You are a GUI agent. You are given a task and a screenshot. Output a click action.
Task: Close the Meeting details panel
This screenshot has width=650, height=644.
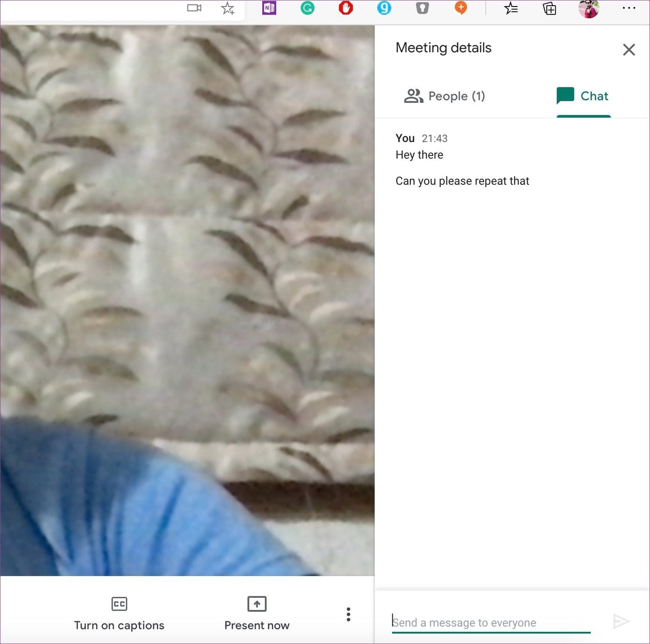tap(629, 50)
